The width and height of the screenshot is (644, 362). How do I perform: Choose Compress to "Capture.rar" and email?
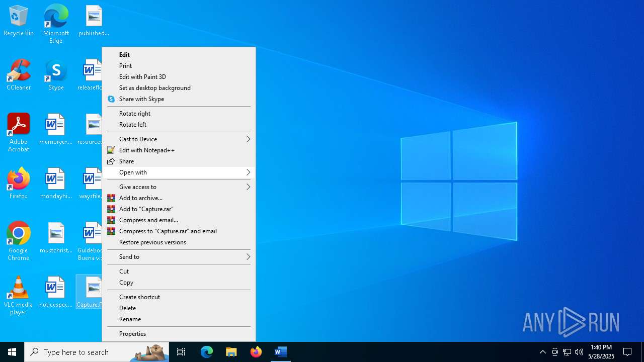pos(179,231)
